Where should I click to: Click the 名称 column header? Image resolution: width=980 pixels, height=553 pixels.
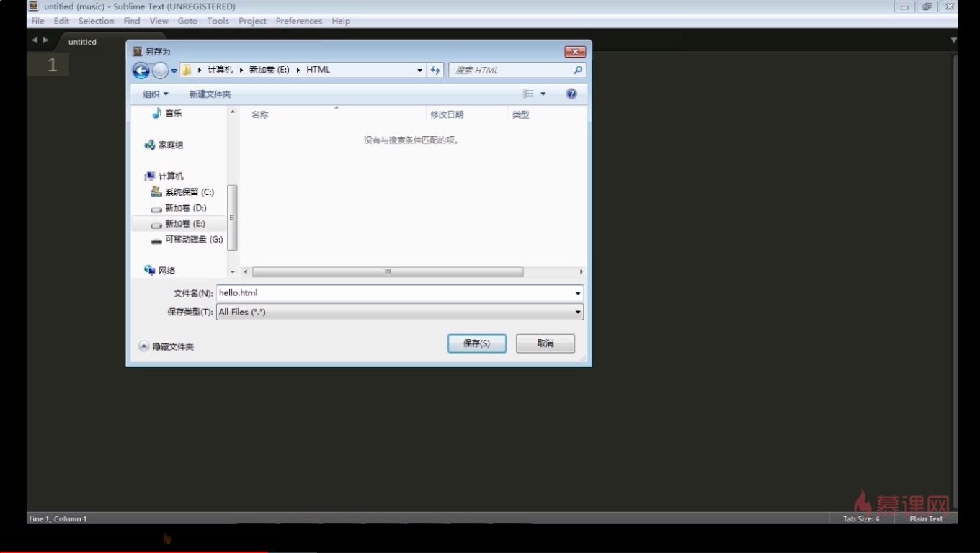[260, 114]
